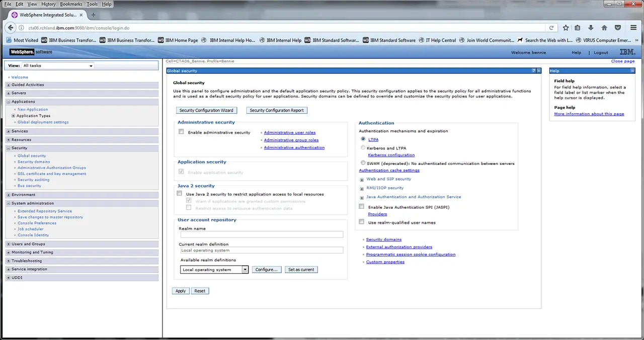Open the Most Visited bookmark
This screenshot has height=340, width=644.
click(22, 40)
